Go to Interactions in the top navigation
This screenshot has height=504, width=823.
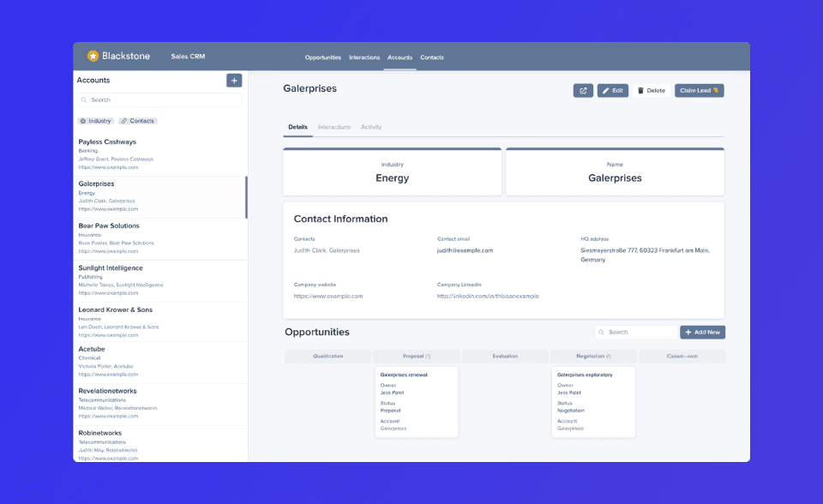364,57
